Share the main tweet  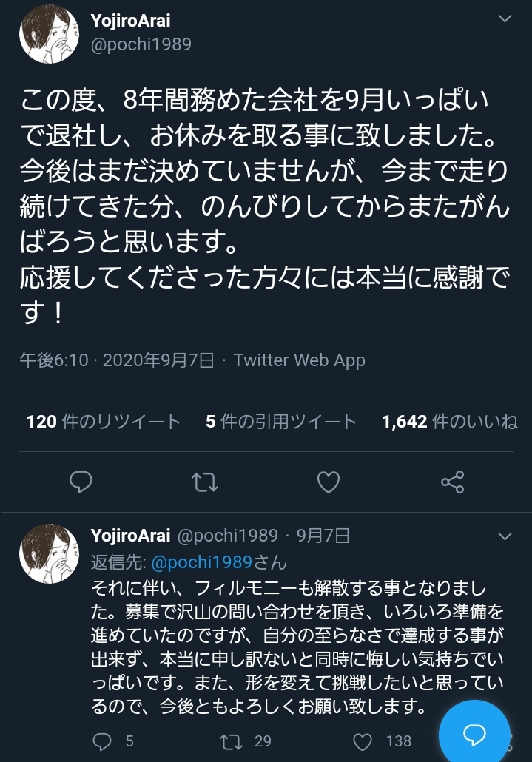click(452, 482)
